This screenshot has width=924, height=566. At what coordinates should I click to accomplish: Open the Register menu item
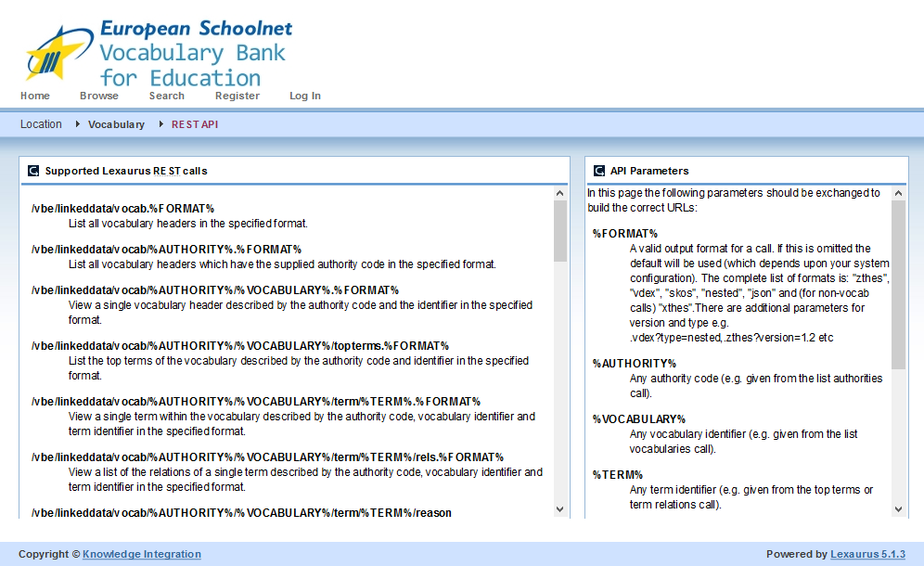tap(237, 96)
